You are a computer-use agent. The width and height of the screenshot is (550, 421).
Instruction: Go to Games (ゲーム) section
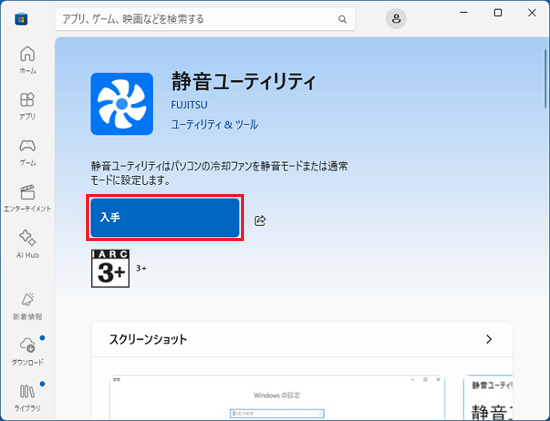27,152
